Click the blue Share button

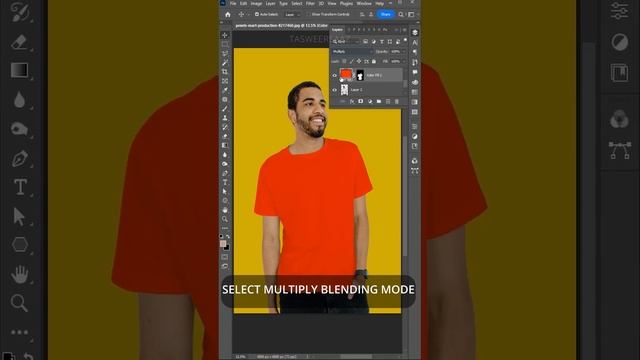[x=385, y=14]
